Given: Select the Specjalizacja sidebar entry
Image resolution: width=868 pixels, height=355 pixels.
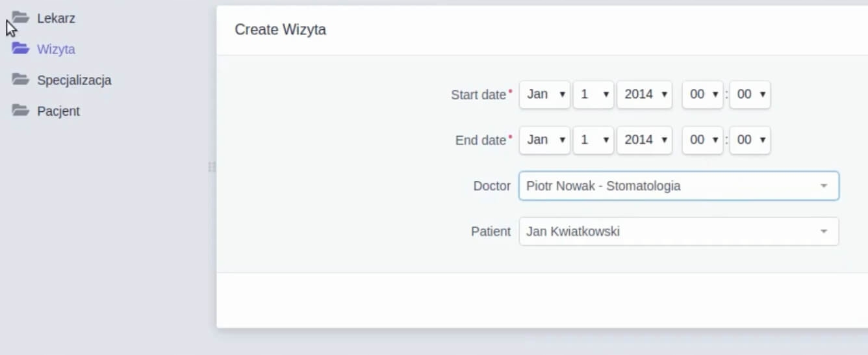Looking at the screenshot, I should [x=74, y=81].
